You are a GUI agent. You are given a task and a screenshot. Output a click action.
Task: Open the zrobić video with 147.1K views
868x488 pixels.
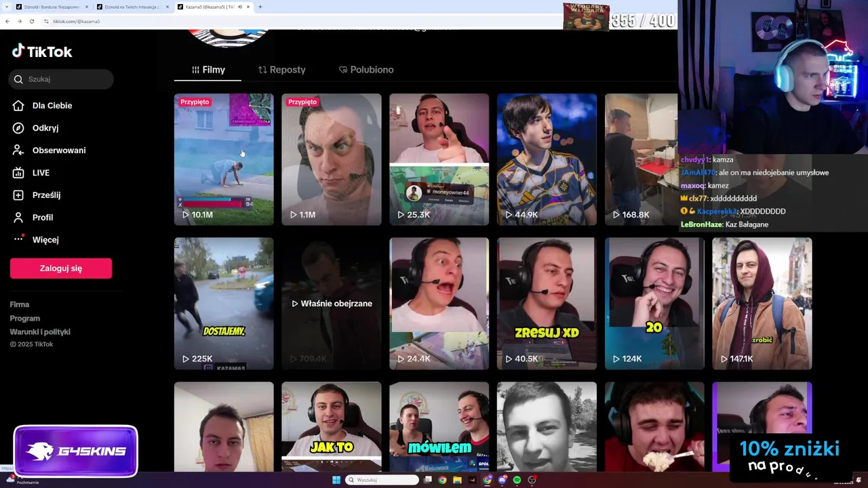click(x=762, y=304)
